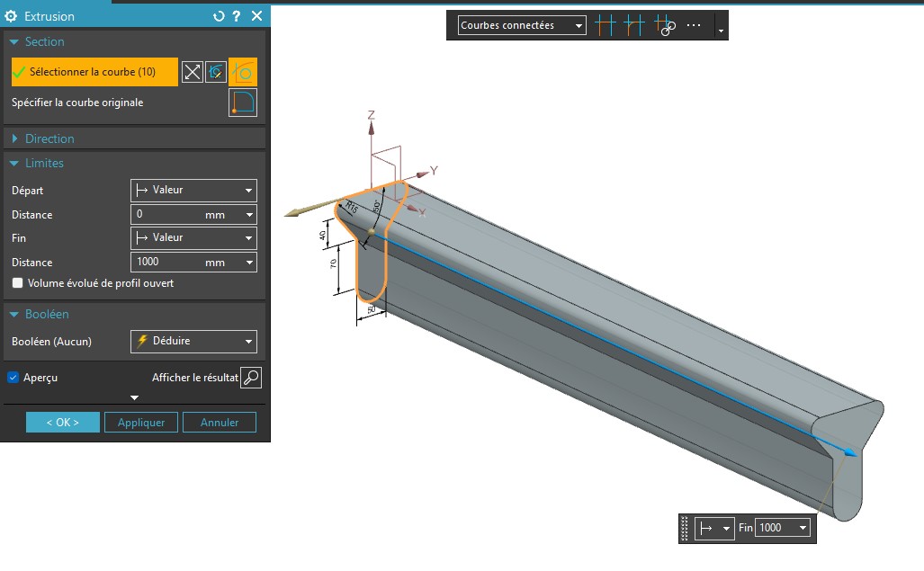Open the Extrusion dialog settings gear
924x571 pixels.
[11, 16]
